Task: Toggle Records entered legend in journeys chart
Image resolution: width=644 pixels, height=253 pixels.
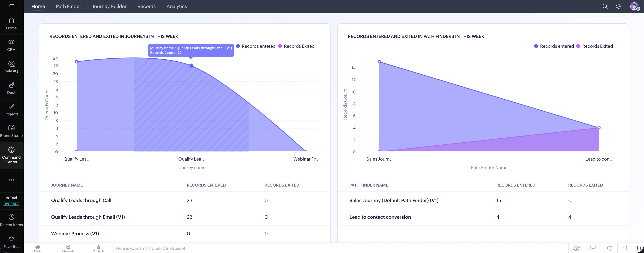Action: [256, 46]
